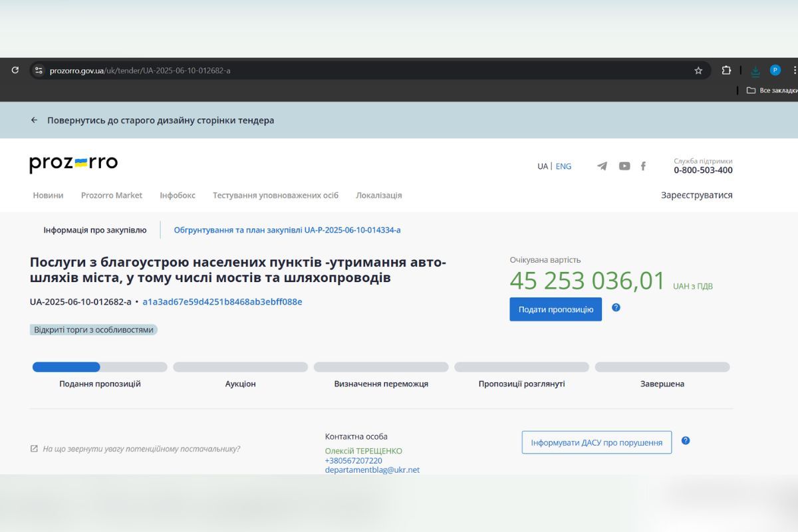Image resolution: width=798 pixels, height=532 pixels.
Task: Open the Chrome three-dot menu
Action: pos(793,70)
